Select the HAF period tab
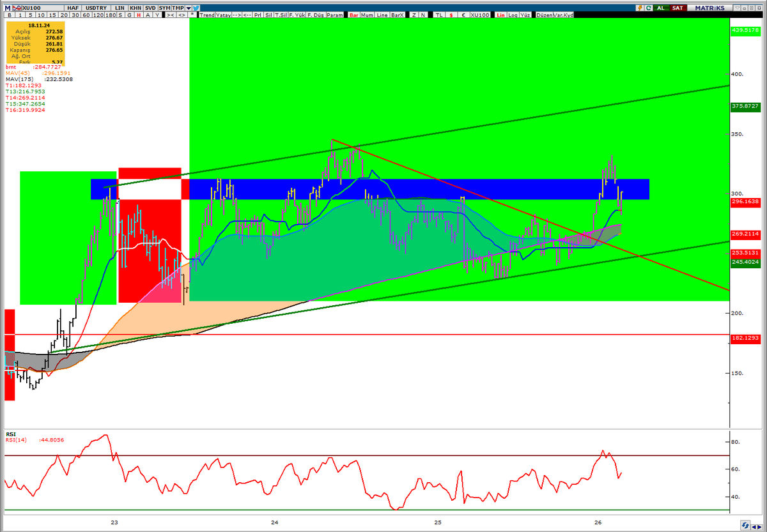 click(74, 8)
